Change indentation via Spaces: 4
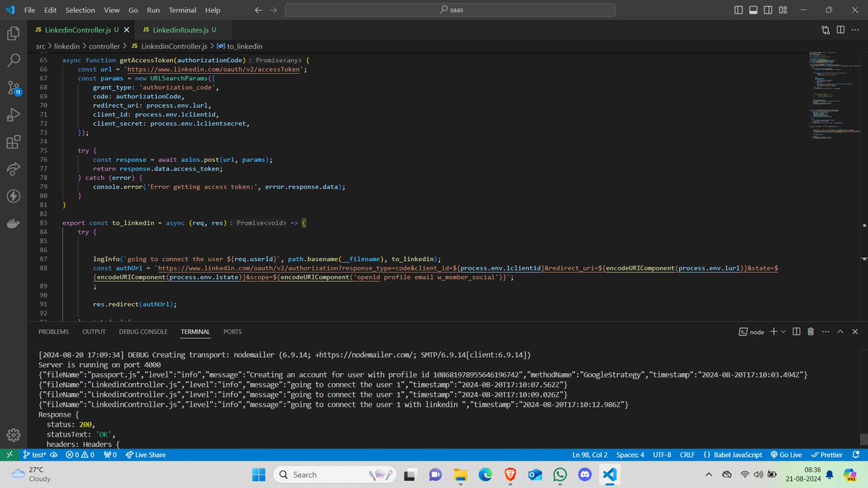868x488 pixels. coord(630,455)
